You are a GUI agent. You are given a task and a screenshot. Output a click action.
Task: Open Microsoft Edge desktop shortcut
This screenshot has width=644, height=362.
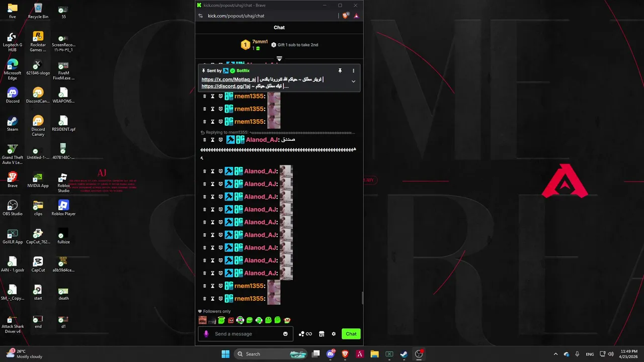(x=13, y=69)
